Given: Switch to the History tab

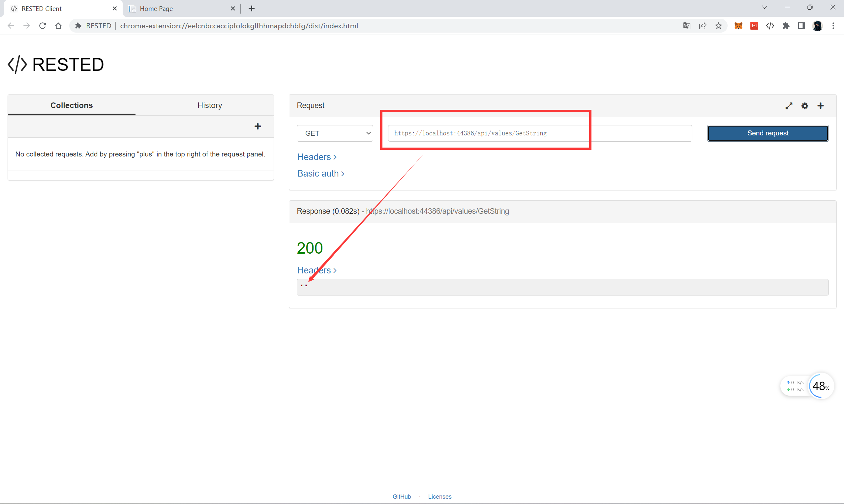Looking at the screenshot, I should pos(209,105).
